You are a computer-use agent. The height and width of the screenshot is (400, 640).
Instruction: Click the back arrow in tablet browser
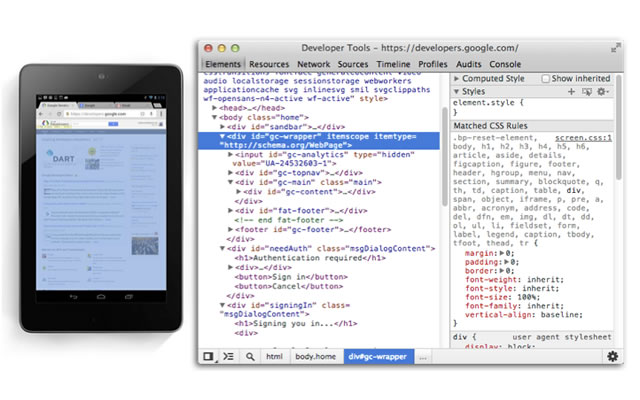click(x=41, y=114)
